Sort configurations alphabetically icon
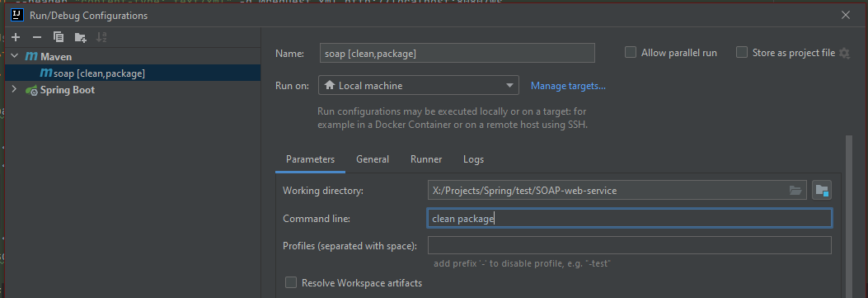The image size is (868, 298). [x=101, y=37]
